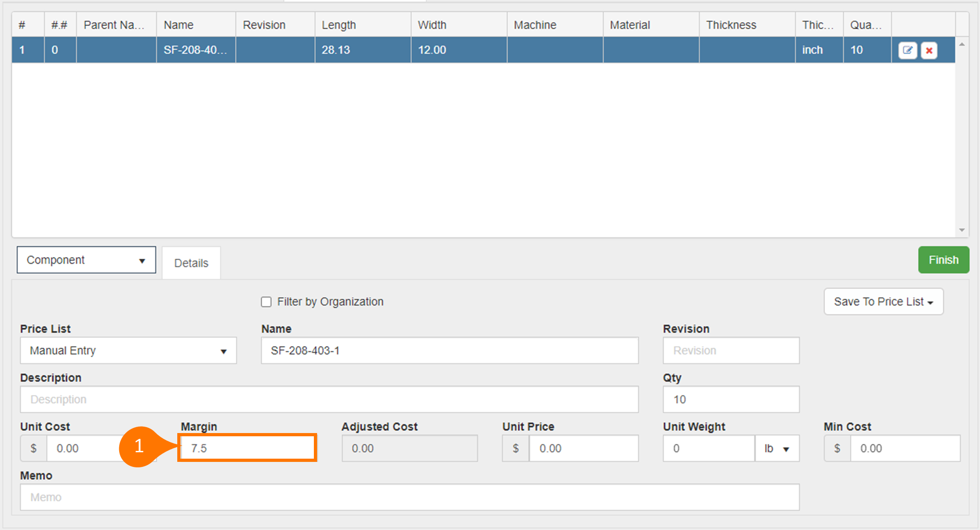The image size is (980, 530).
Task: Click the Name field containing SF-208-403-1
Action: point(450,351)
